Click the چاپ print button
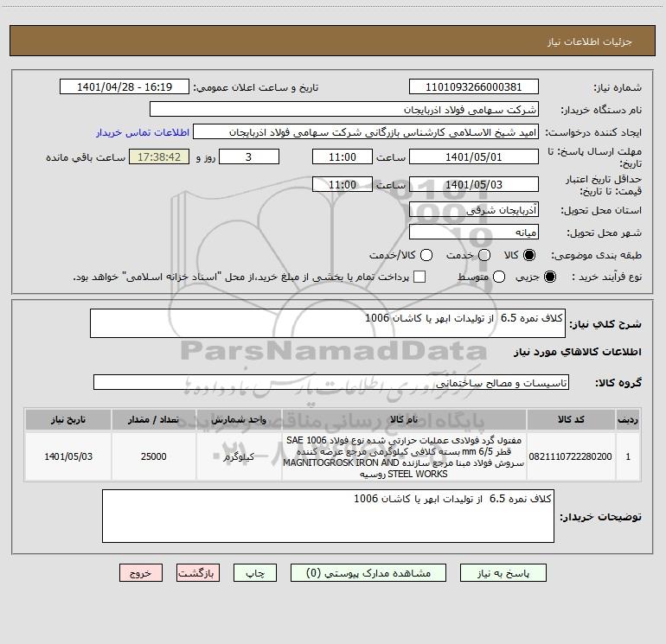This screenshot has width=666, height=644. (255, 573)
